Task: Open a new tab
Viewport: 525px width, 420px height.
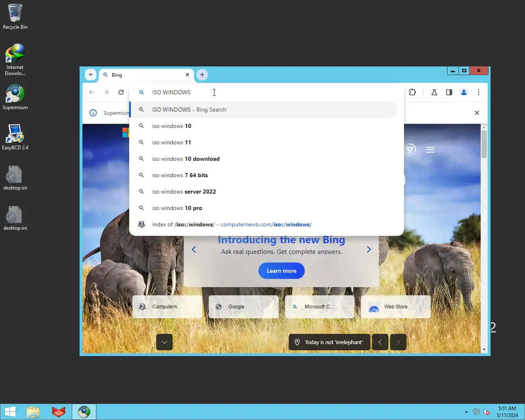Action: point(202,75)
